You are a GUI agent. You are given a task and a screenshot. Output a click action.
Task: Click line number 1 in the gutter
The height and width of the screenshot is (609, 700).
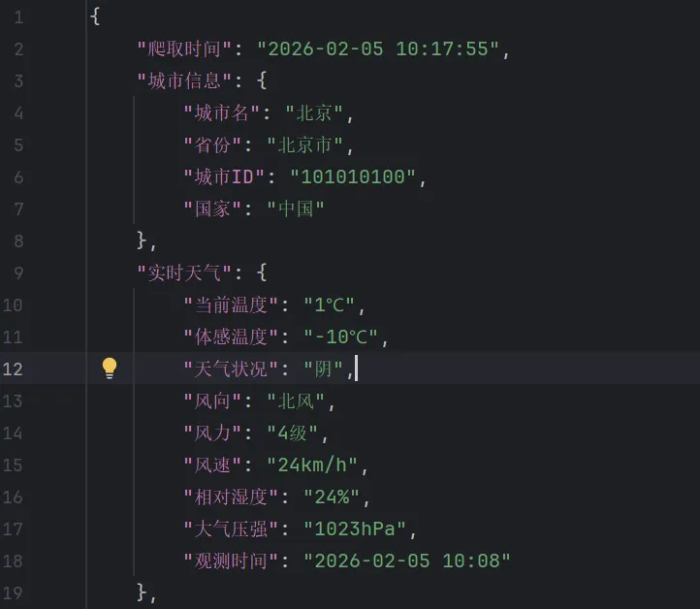(18, 17)
